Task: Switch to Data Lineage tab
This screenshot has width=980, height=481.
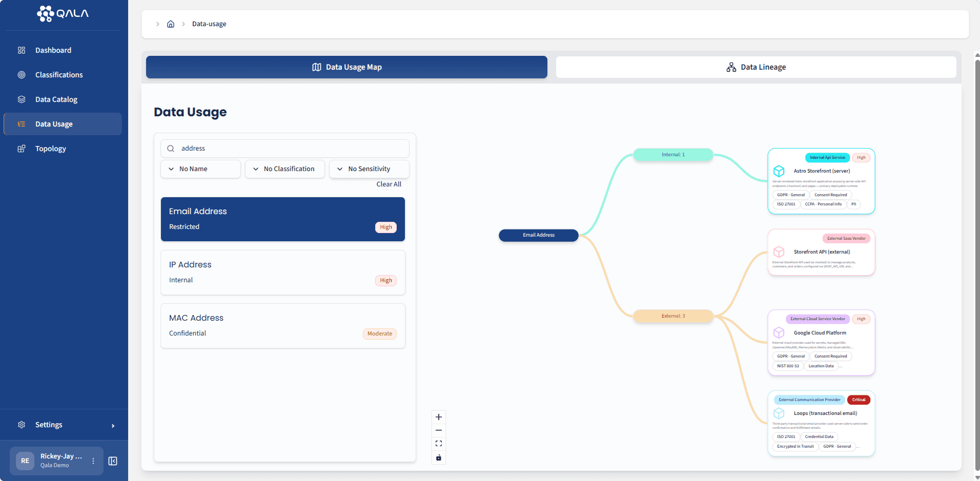Action: point(756,67)
